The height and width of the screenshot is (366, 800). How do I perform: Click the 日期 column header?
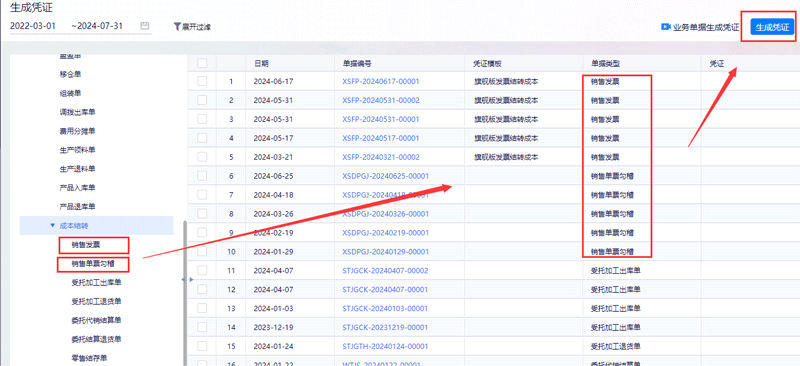coord(261,63)
